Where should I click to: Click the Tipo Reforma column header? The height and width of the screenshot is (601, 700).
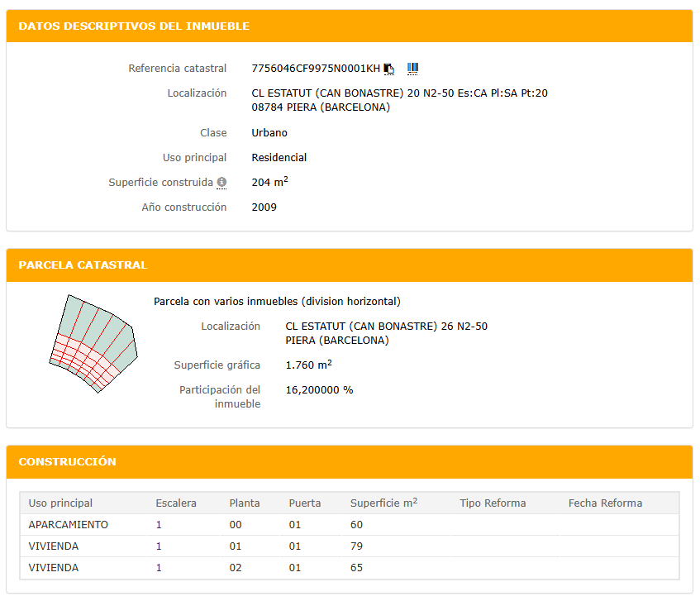[x=493, y=503]
